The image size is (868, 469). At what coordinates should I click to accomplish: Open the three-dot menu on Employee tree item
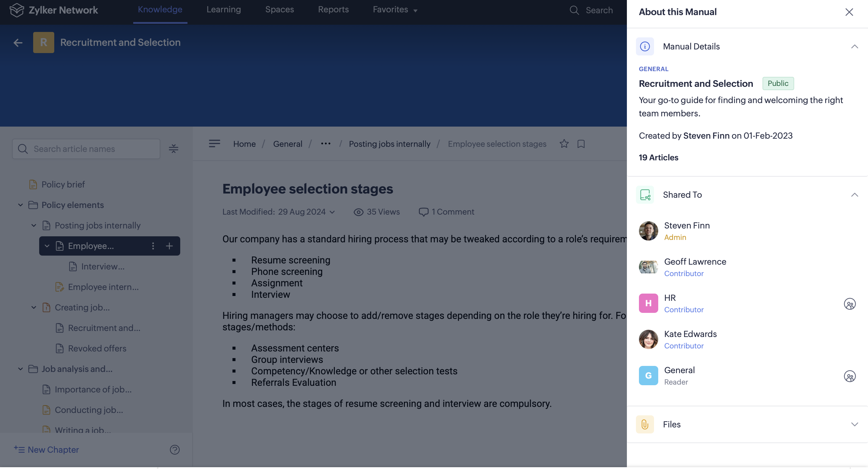(x=153, y=246)
